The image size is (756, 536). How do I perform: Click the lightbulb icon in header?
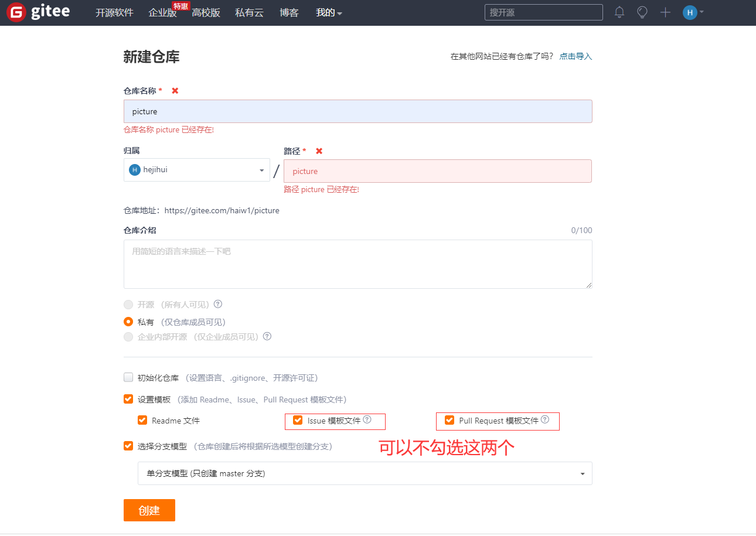[x=642, y=12]
